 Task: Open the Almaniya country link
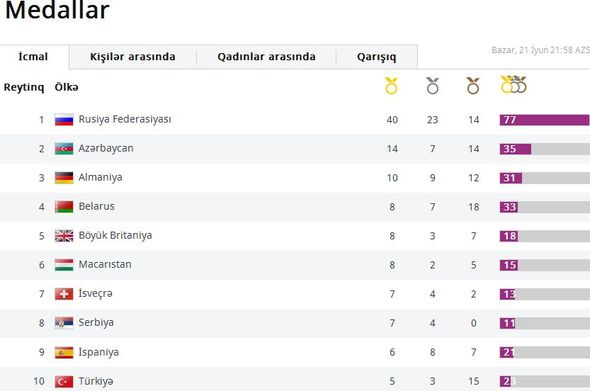[100, 177]
